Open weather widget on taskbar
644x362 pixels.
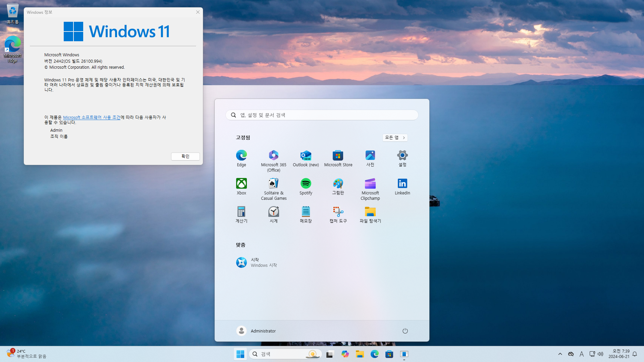click(26, 354)
